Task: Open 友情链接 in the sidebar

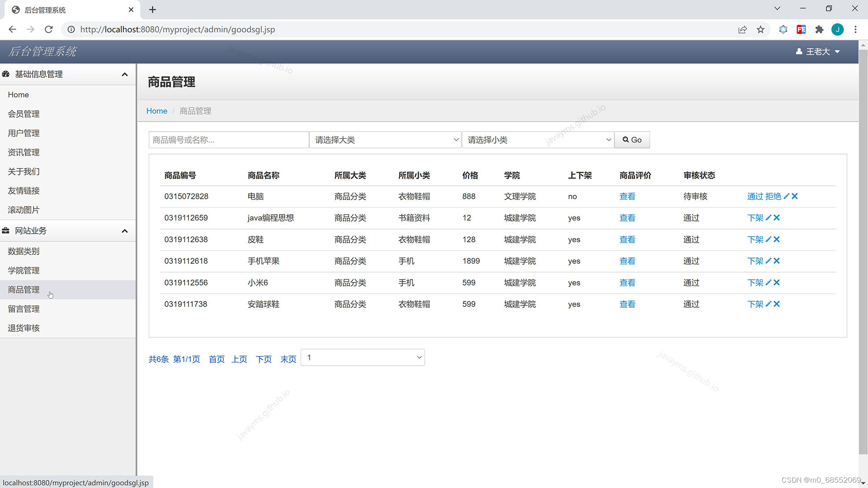Action: pyautogui.click(x=24, y=191)
